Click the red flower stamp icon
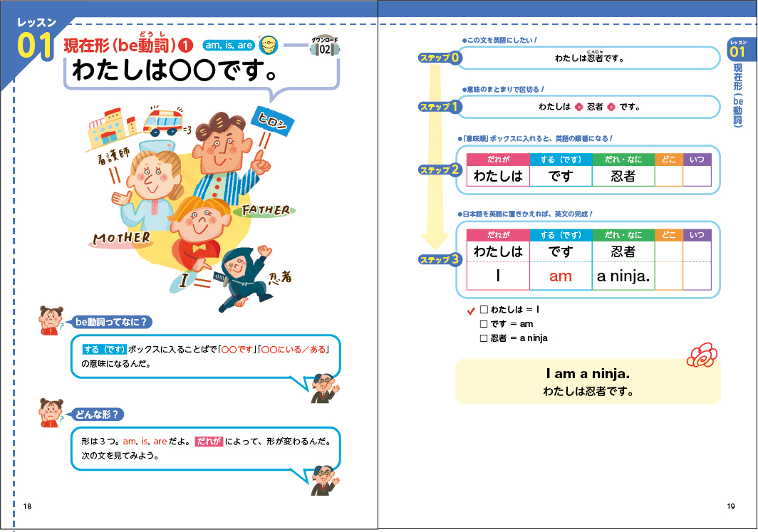 (702, 355)
